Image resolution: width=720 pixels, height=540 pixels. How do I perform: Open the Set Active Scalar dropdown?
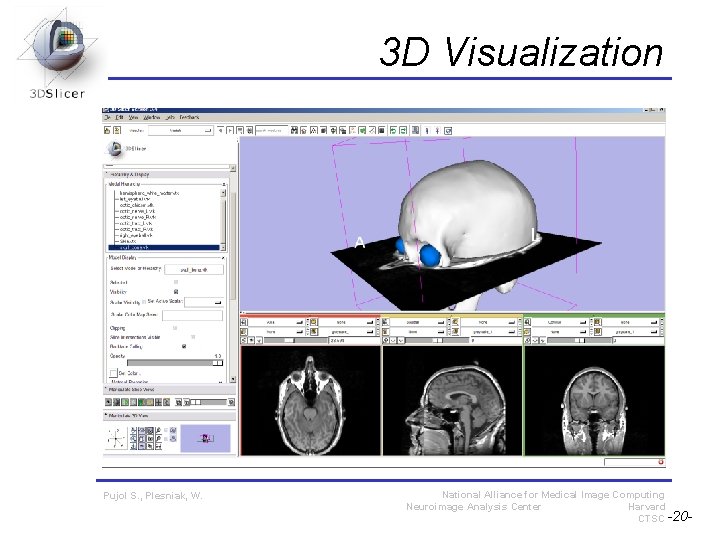[203, 302]
